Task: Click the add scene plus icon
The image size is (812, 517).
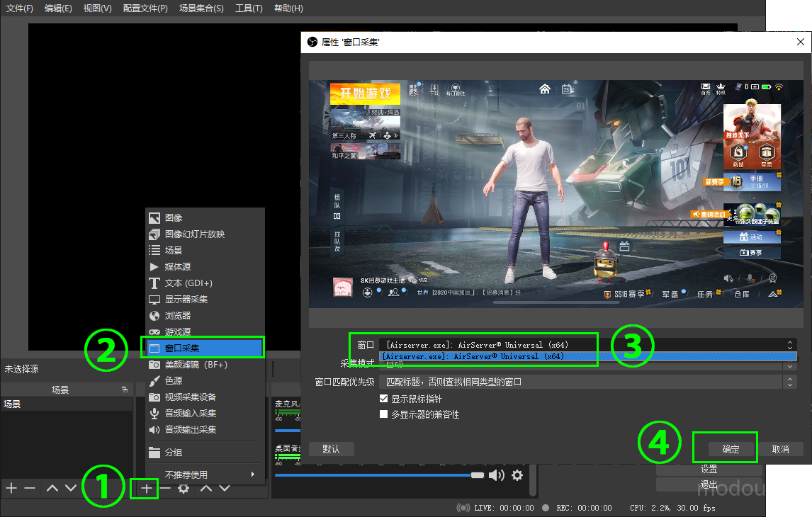Action: [x=11, y=488]
